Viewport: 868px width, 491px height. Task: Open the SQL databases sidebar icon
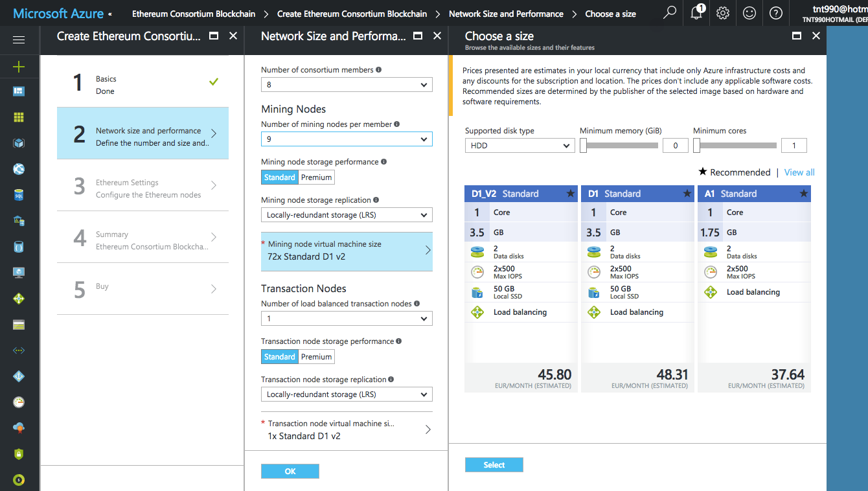pos(19,195)
